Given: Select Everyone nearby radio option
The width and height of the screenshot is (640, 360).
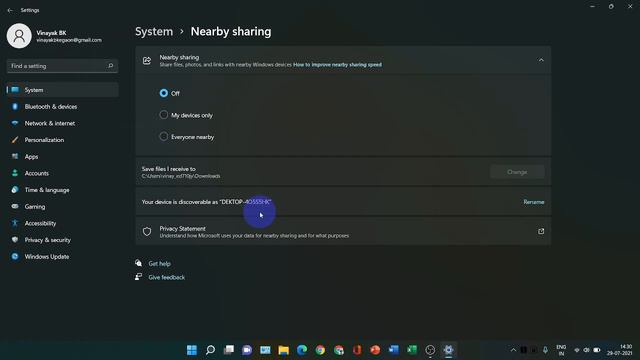Looking at the screenshot, I should click(x=164, y=137).
